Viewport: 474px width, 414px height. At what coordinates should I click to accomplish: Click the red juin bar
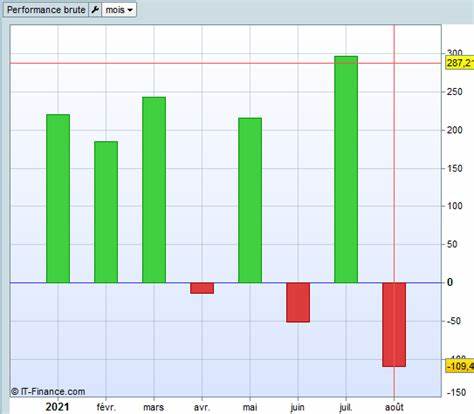pos(298,302)
